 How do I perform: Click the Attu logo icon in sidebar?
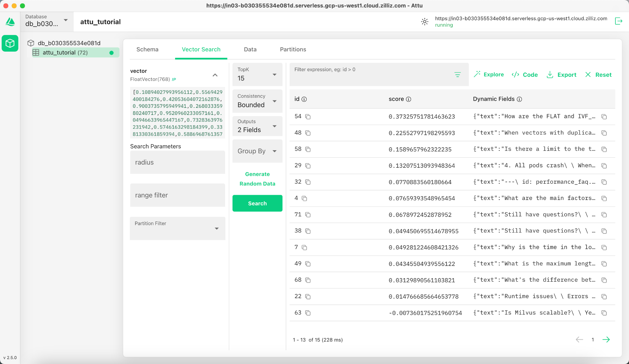tap(10, 22)
